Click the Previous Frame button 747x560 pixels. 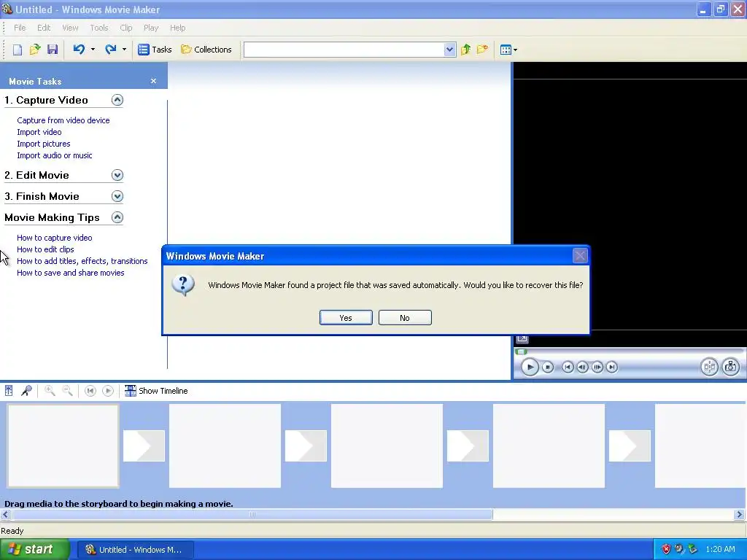[x=582, y=367]
